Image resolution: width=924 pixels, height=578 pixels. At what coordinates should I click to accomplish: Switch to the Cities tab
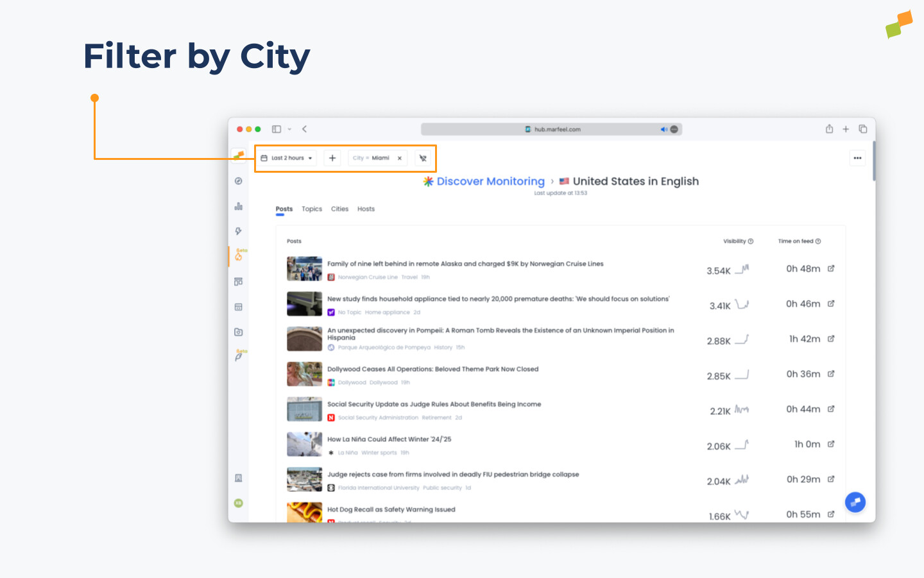click(339, 209)
